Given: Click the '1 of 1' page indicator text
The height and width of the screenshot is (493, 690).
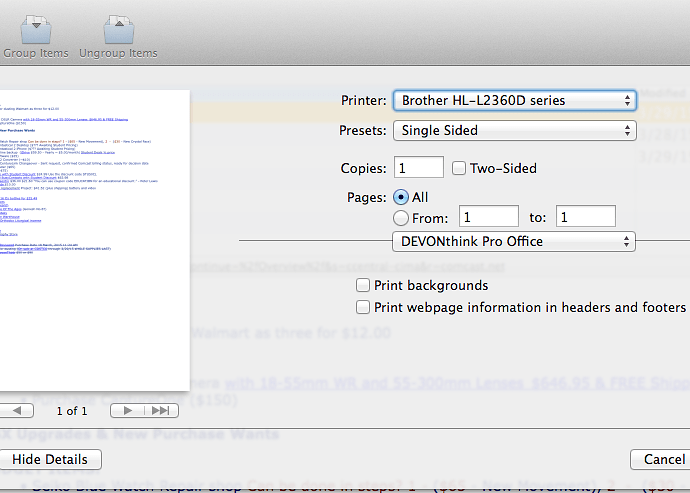Looking at the screenshot, I should tap(72, 411).
